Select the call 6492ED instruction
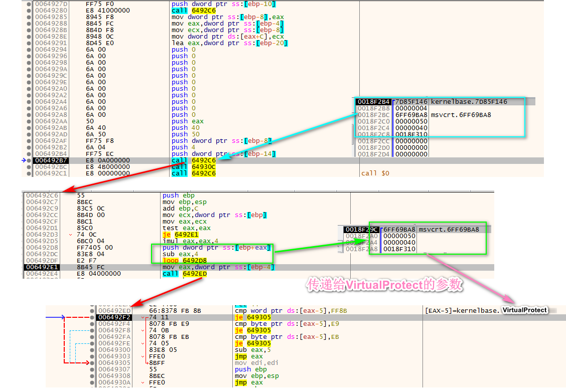The width and height of the screenshot is (566, 392). [184, 274]
